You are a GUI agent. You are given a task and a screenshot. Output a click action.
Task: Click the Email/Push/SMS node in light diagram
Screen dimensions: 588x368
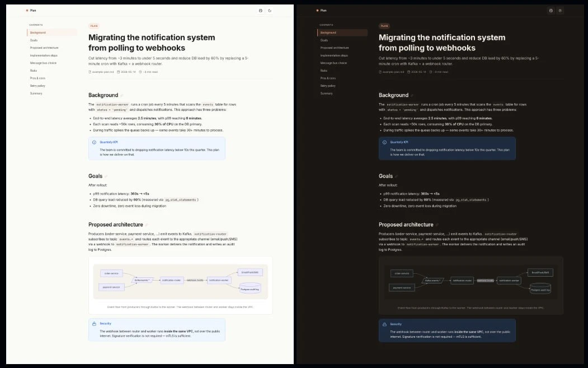[x=250, y=272]
